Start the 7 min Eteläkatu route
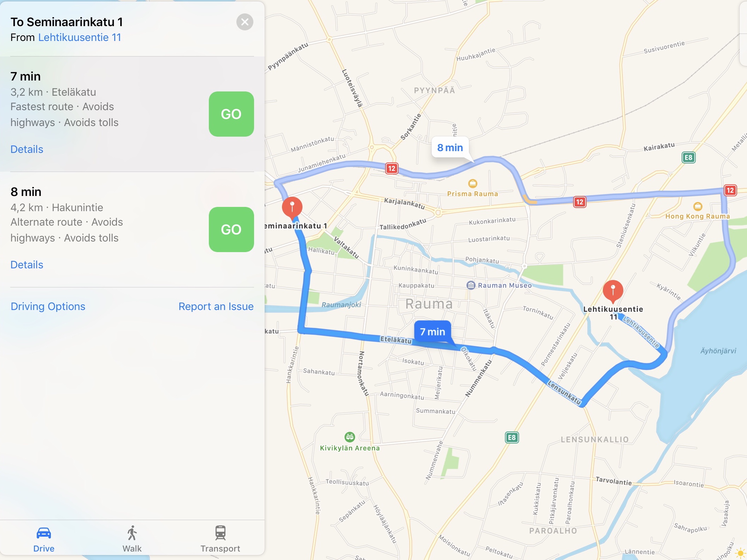The width and height of the screenshot is (747, 560). 231,114
